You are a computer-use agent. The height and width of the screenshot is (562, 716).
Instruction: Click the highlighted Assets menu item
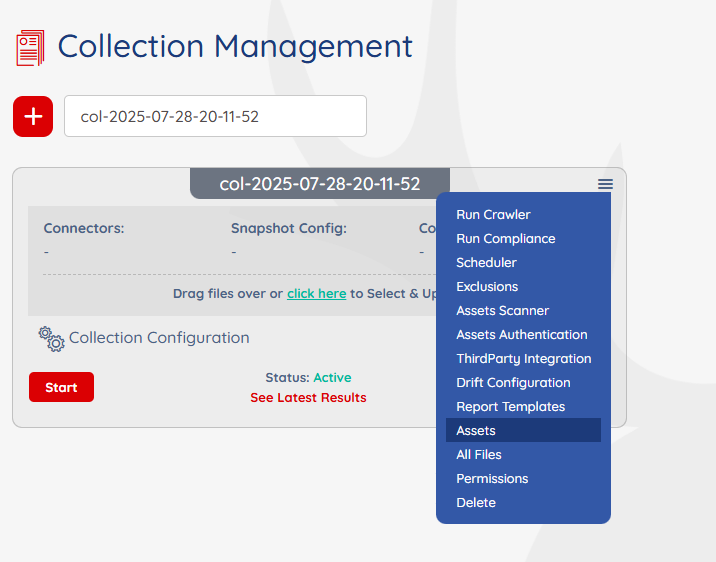click(523, 430)
